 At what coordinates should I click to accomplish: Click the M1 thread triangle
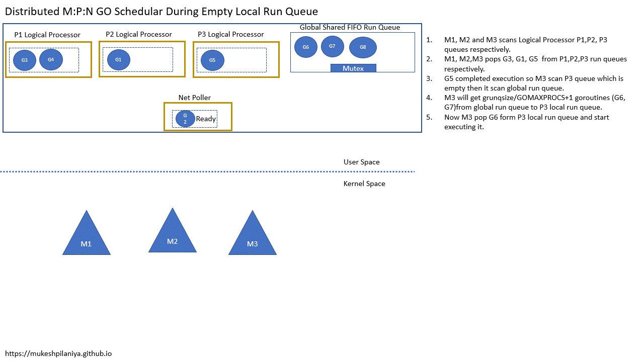[87, 241]
